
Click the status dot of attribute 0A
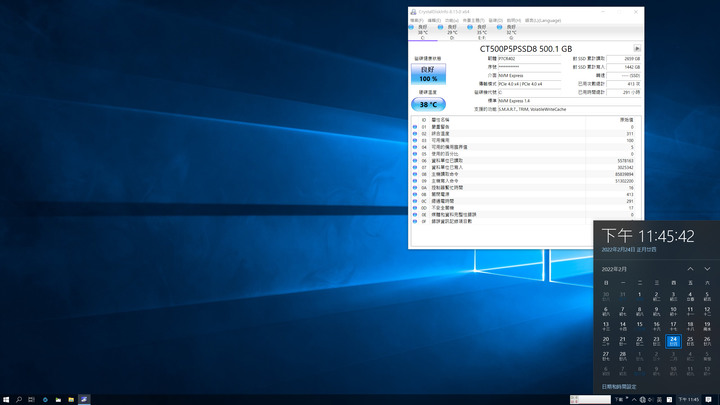click(415, 187)
